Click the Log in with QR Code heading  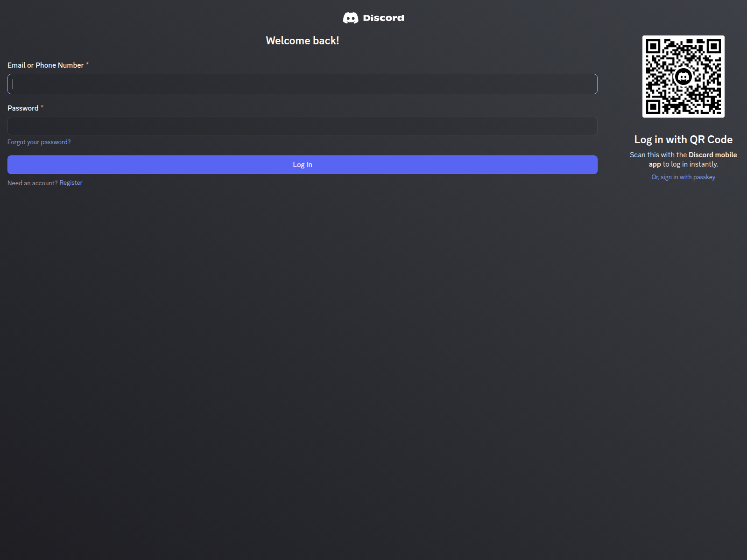pos(683,139)
